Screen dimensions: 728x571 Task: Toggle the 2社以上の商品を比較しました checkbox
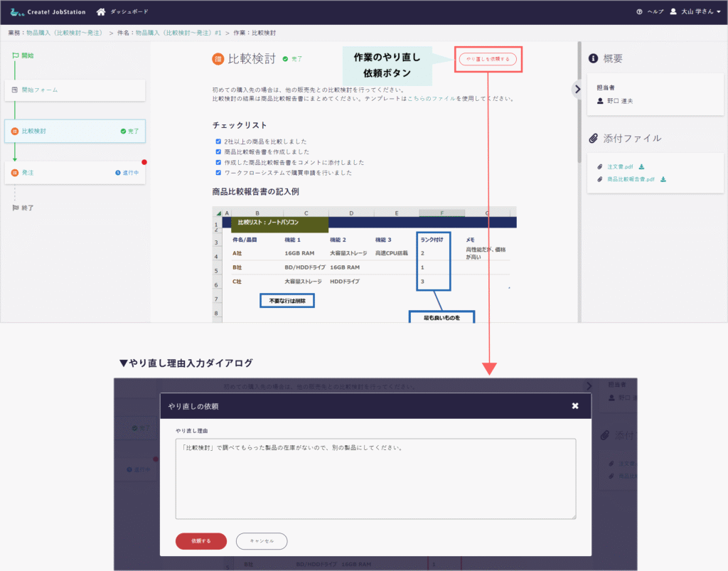[x=218, y=142]
